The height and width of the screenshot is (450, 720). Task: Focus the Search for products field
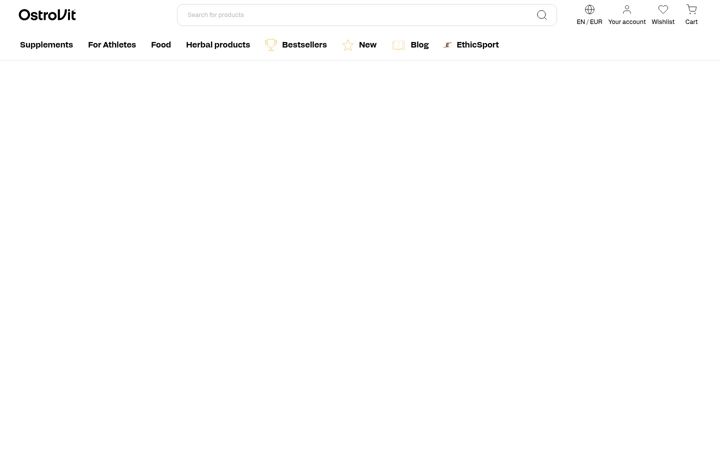367,15
